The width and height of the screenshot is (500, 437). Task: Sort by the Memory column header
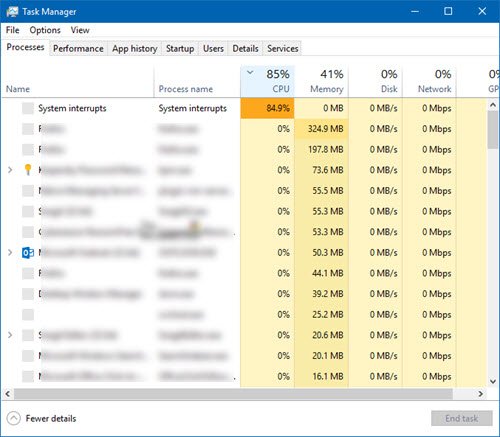point(322,81)
